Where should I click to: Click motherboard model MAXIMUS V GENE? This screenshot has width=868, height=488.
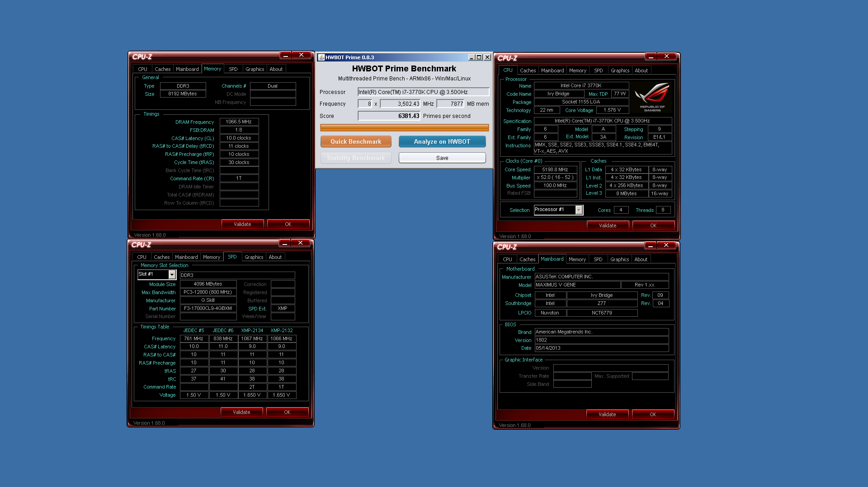[x=577, y=285]
